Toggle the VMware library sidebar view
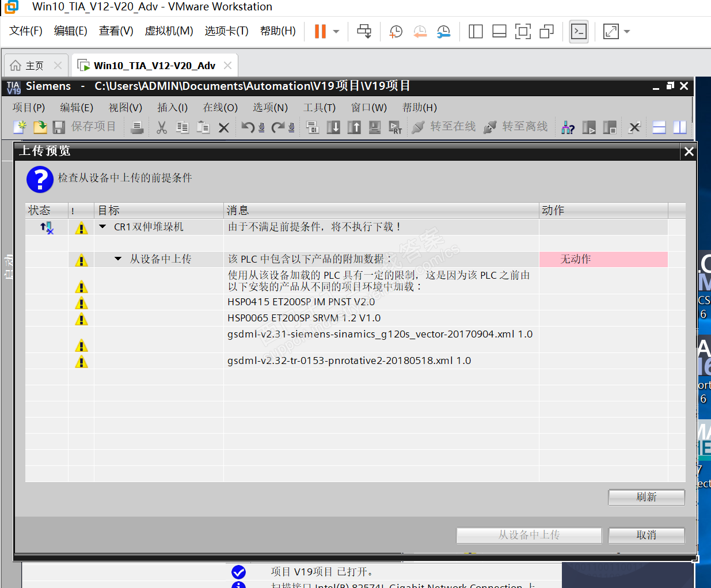 476,32
